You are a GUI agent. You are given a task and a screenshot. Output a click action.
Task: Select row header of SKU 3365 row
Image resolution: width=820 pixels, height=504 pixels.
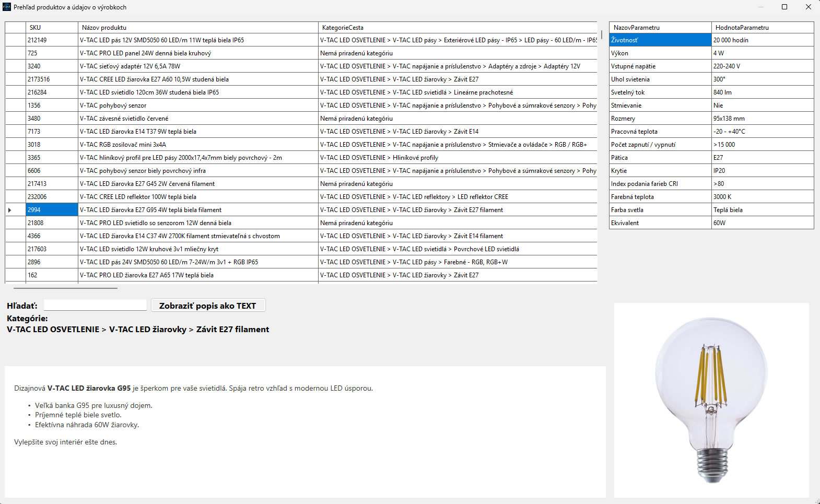coord(16,158)
